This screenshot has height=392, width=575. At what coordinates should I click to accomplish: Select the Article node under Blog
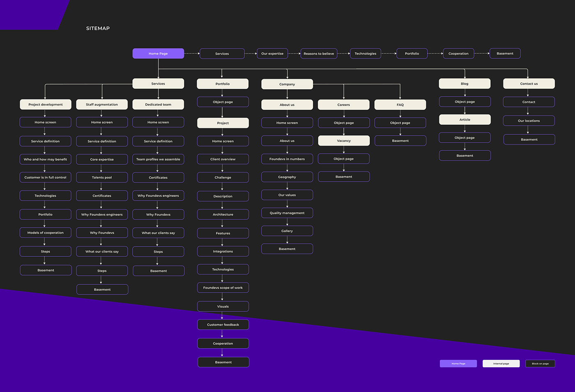coord(465,120)
